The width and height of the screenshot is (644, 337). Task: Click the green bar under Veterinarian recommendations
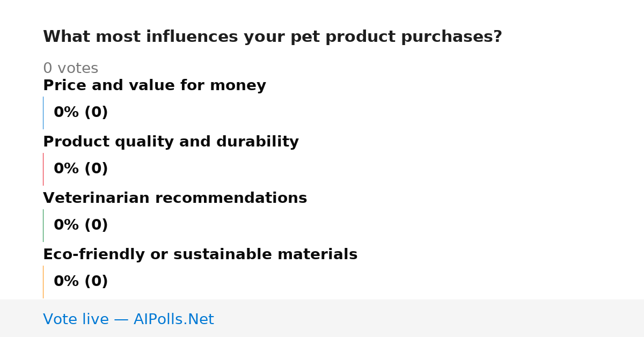tap(43, 225)
